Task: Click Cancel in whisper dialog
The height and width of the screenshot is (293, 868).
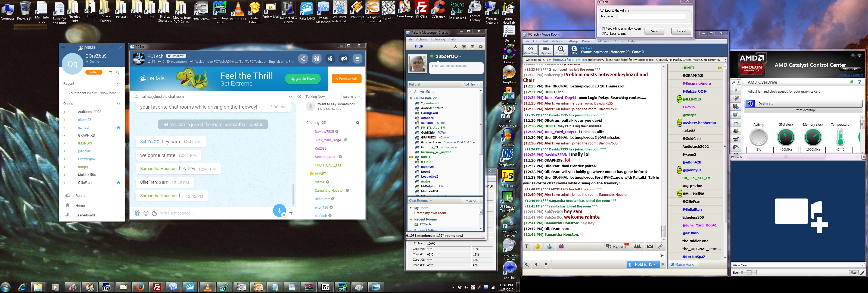Action: (x=681, y=31)
